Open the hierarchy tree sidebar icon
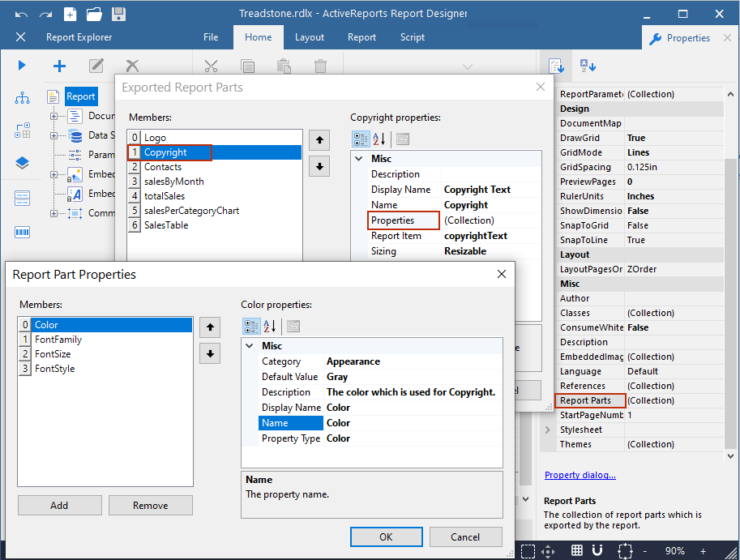This screenshot has width=740, height=560. tap(22, 98)
